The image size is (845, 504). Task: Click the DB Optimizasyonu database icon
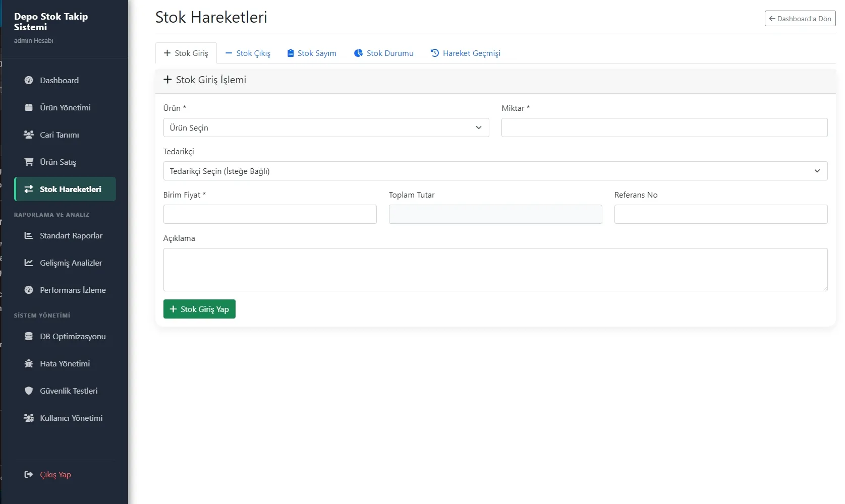click(29, 336)
